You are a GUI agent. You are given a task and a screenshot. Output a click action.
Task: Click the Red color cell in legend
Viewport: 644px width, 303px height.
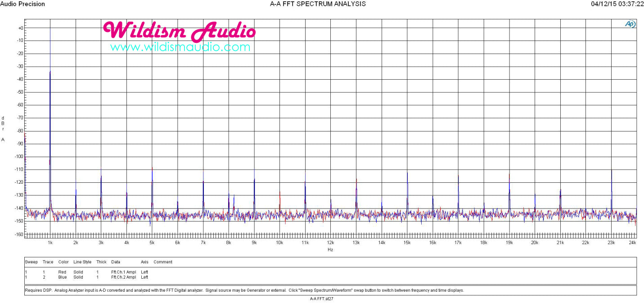(x=62, y=272)
